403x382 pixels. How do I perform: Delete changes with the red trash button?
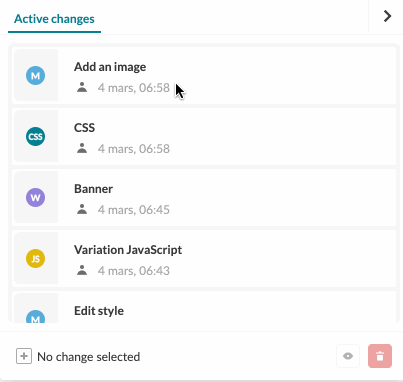point(380,356)
